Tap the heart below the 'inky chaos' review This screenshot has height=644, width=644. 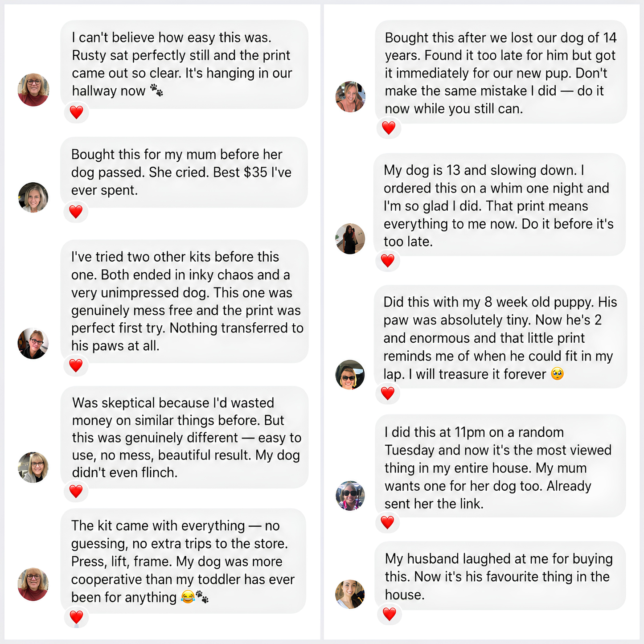[76, 365]
